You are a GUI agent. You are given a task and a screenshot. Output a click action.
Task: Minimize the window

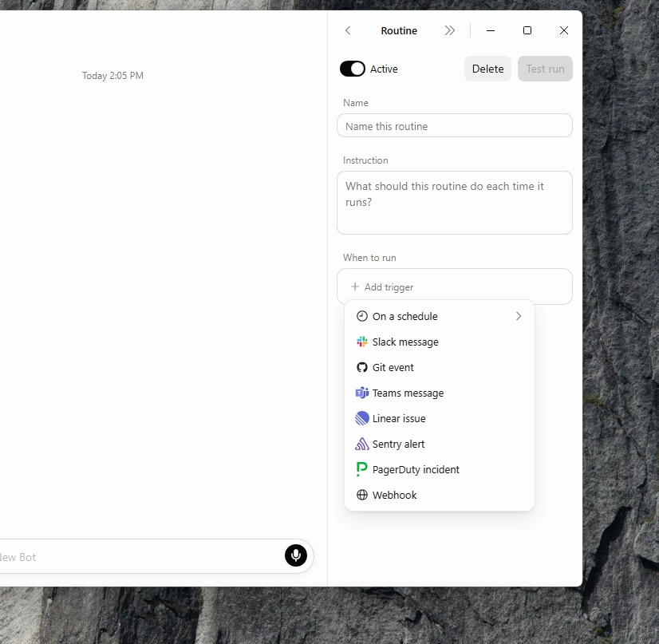491,30
